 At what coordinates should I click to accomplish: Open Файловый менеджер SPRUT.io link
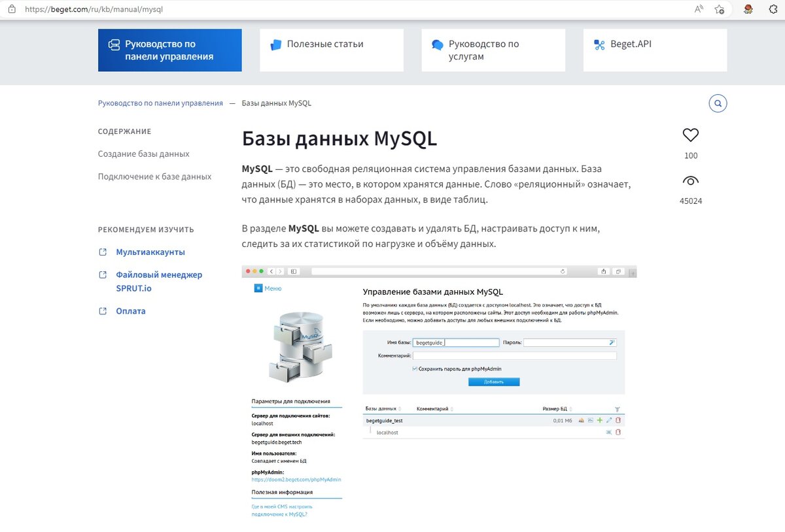[x=159, y=281]
